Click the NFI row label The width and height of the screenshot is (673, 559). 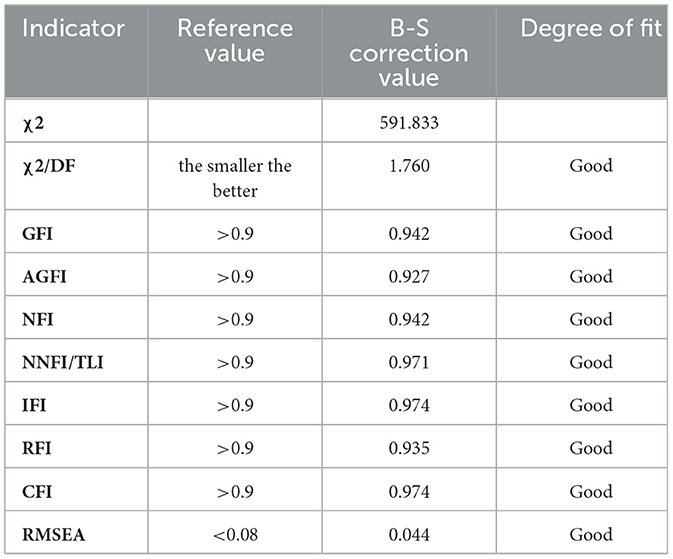pos(38,319)
